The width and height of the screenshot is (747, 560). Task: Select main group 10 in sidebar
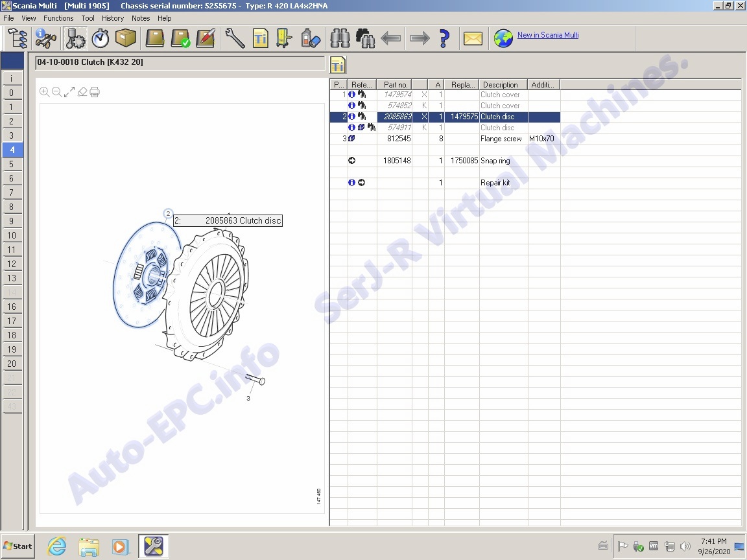[12, 235]
